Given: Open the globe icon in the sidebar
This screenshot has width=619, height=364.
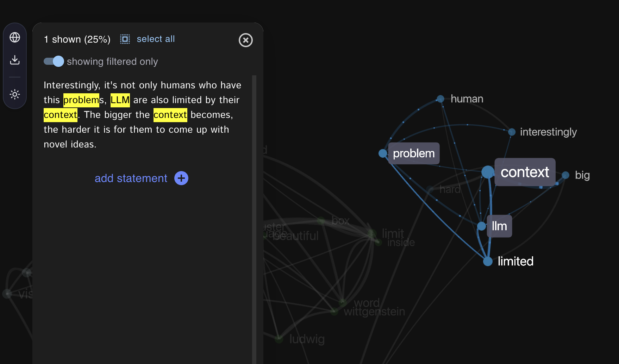Looking at the screenshot, I should coord(15,37).
